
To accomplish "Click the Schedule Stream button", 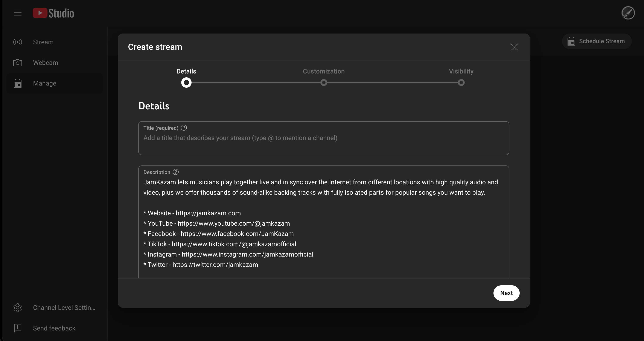I will [596, 41].
